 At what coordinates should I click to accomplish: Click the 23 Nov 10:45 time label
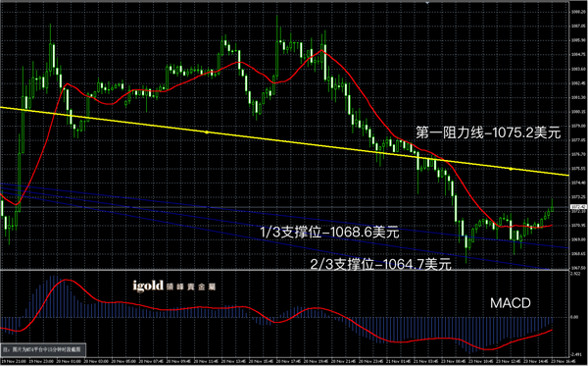pos(481,361)
